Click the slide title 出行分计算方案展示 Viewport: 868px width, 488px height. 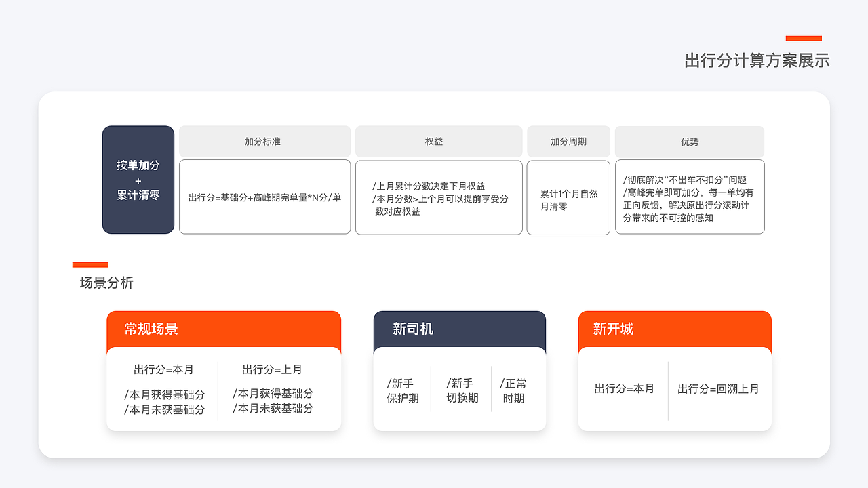[757, 61]
